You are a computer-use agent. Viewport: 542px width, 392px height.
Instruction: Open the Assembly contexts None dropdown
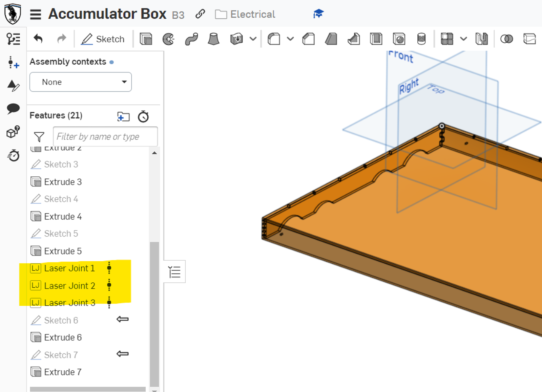click(x=81, y=82)
